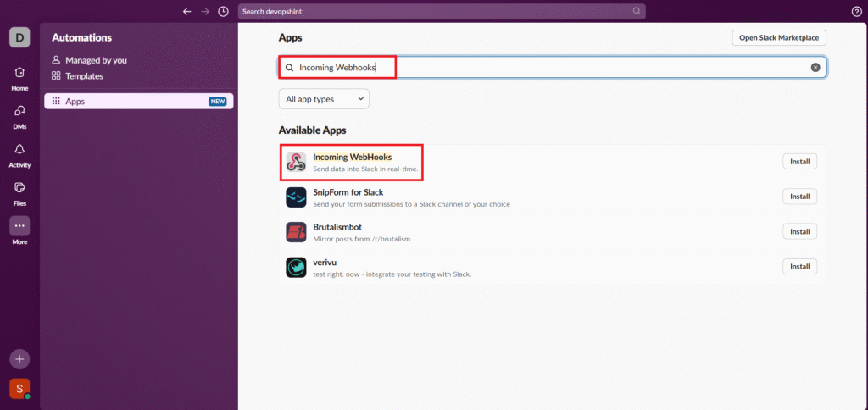The image size is (868, 410).
Task: Open help question mark icon
Action: point(856,12)
